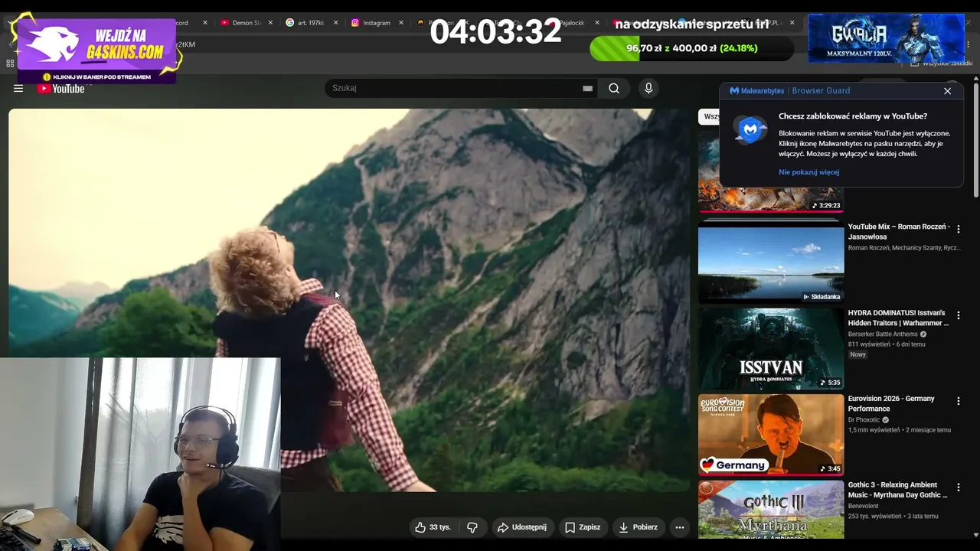Click '253 tys. wyświetleń • 3 lata temu' text

pos(893,516)
